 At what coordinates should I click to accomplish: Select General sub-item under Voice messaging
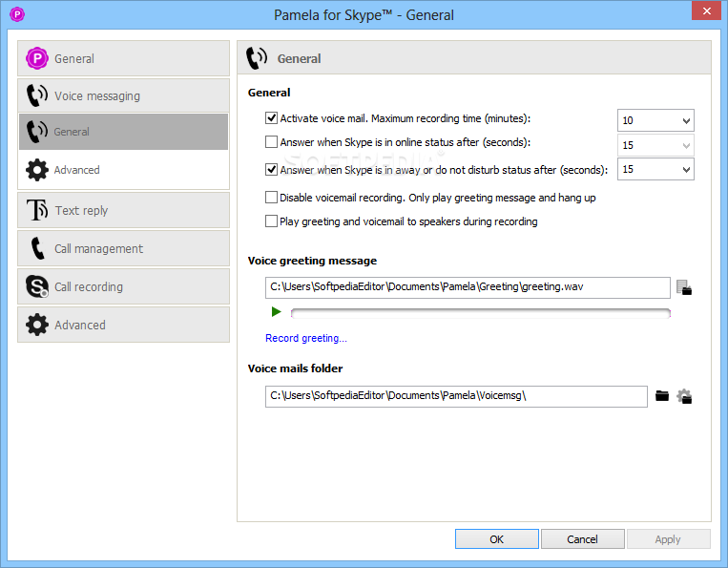click(123, 132)
